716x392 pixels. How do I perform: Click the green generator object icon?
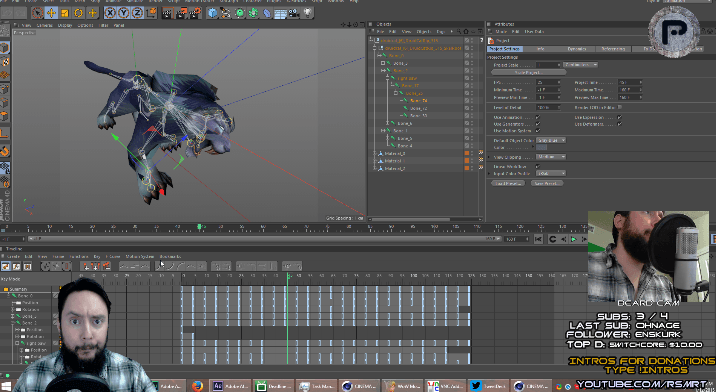coord(240,13)
